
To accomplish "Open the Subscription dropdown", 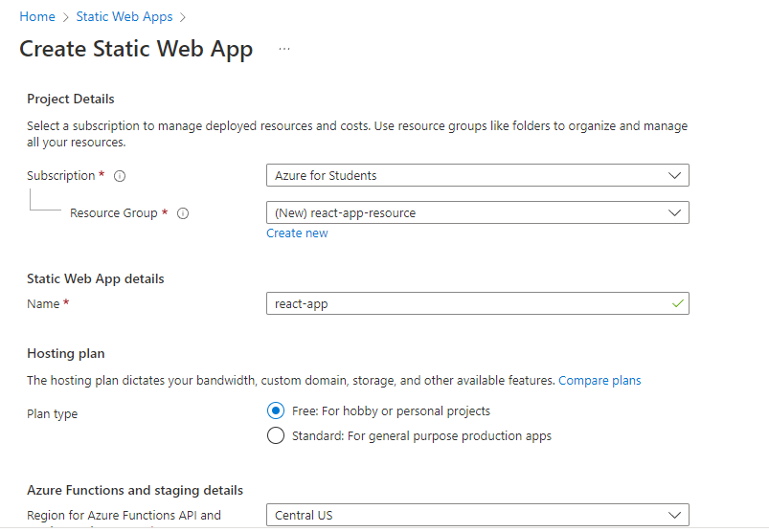I will 477,176.
